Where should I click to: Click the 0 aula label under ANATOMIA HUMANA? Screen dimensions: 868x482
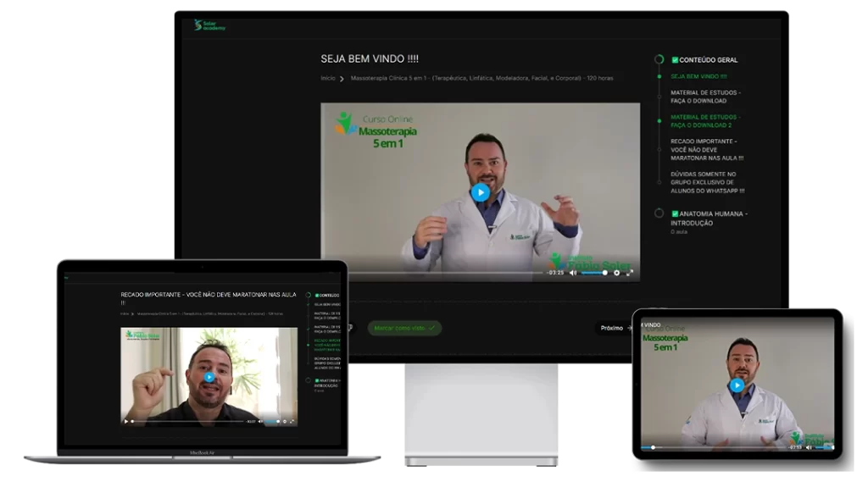[679, 232]
